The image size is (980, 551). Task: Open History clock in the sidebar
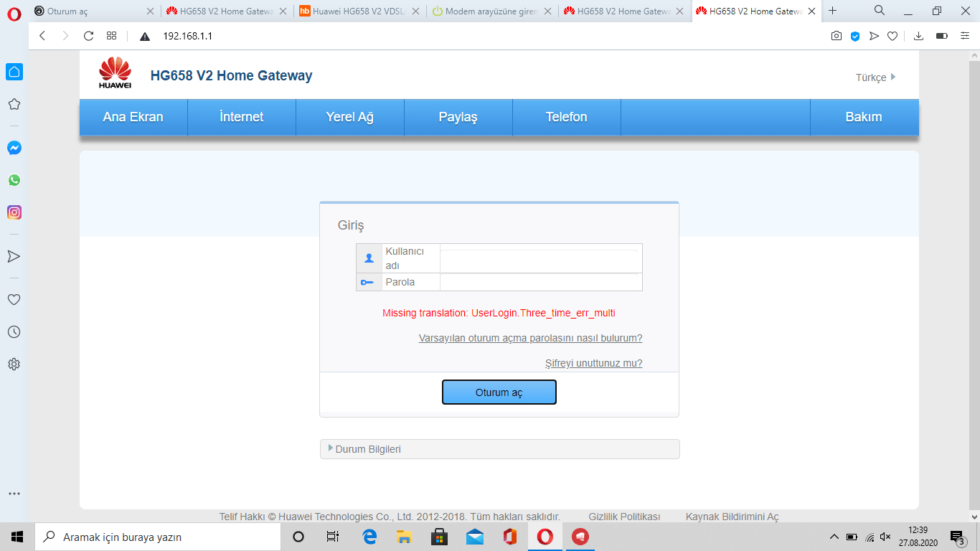point(14,332)
